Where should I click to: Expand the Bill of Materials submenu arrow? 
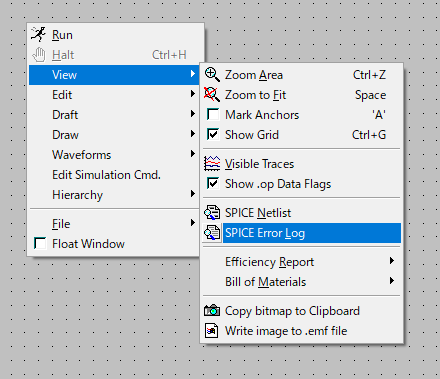(392, 281)
